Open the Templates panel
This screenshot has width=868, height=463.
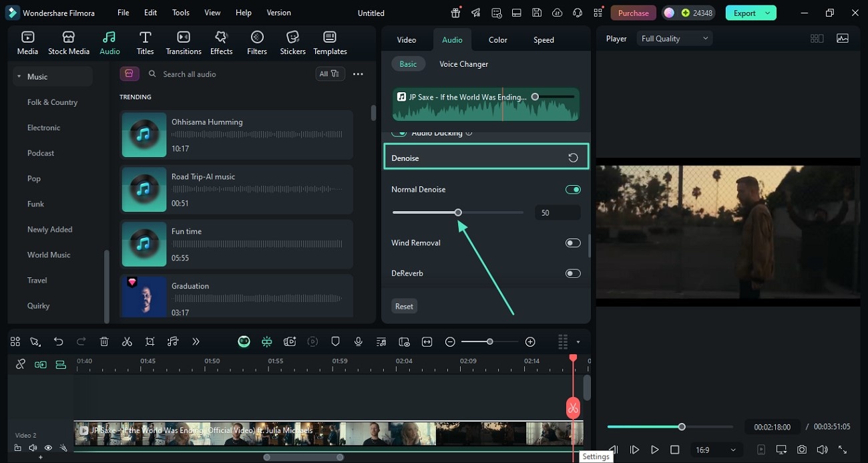(x=330, y=43)
